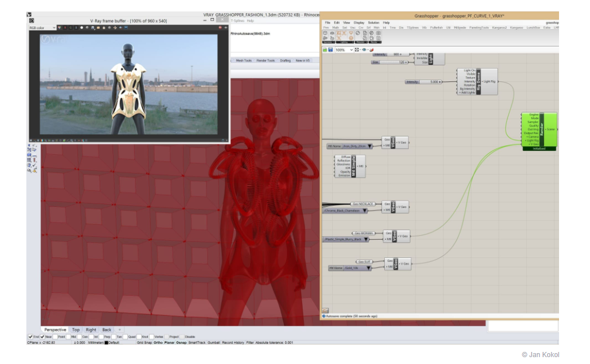The image size is (590, 364).
Task: Click red stop render icon in frame buffer
Action: 220,28
